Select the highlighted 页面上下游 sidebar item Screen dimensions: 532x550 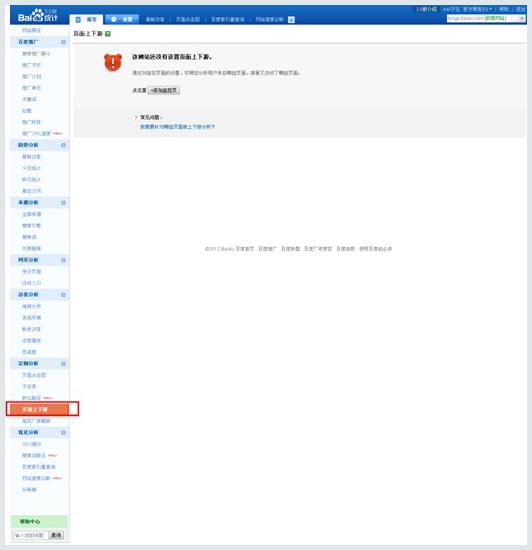[42, 409]
